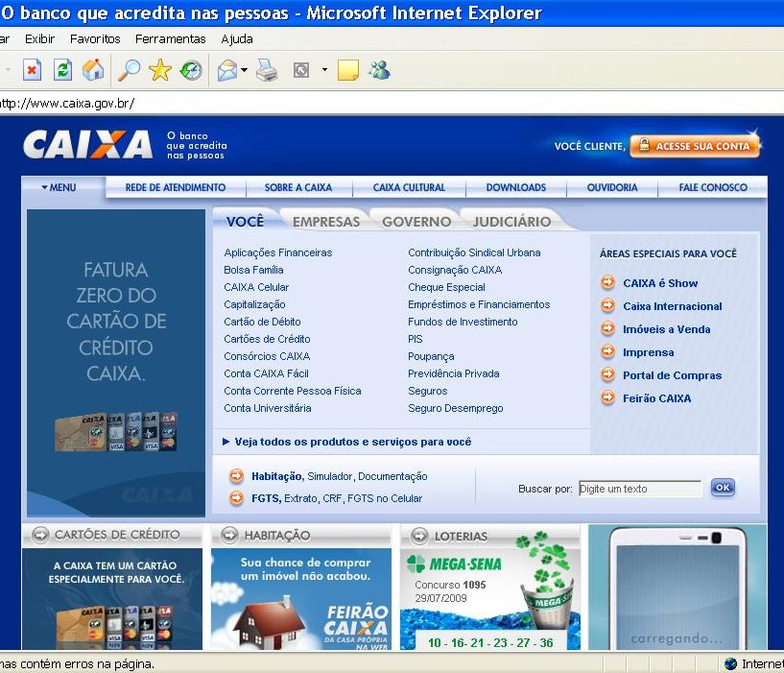
Task: Click the arrow icon beside Caixa Internacional
Action: pyautogui.click(x=608, y=305)
